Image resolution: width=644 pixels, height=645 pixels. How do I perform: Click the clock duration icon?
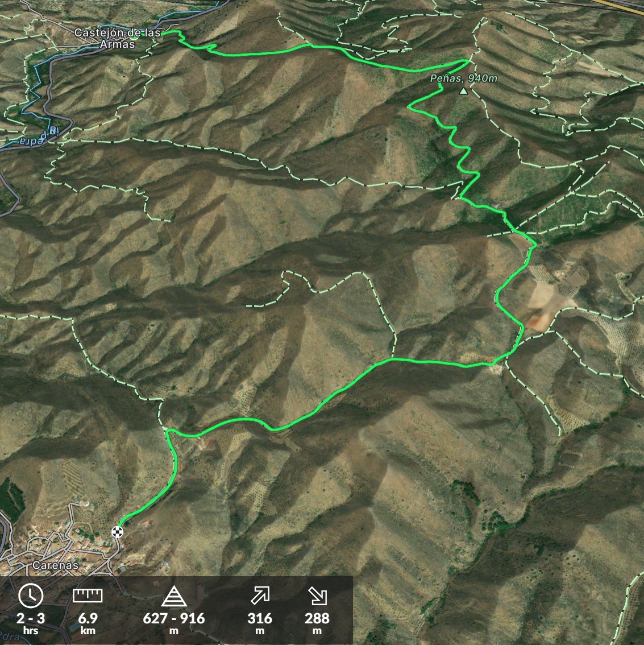(31, 595)
